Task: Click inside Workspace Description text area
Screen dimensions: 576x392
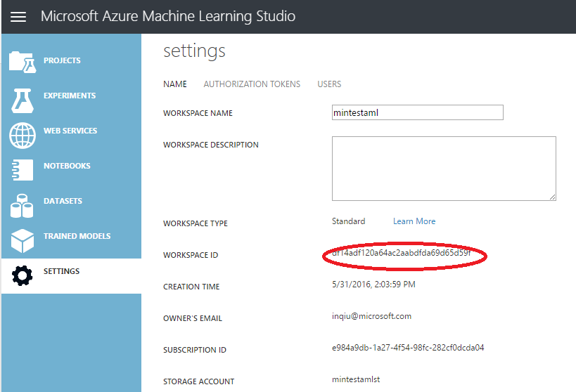Action: pos(444,169)
